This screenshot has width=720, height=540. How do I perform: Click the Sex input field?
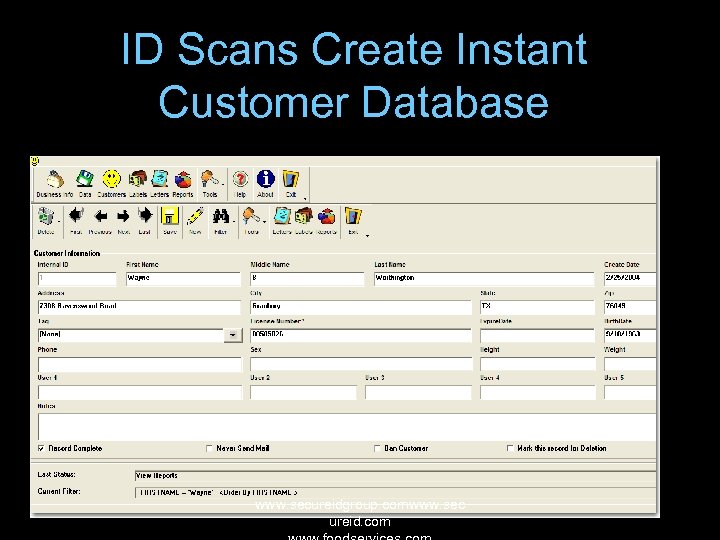pos(361,364)
